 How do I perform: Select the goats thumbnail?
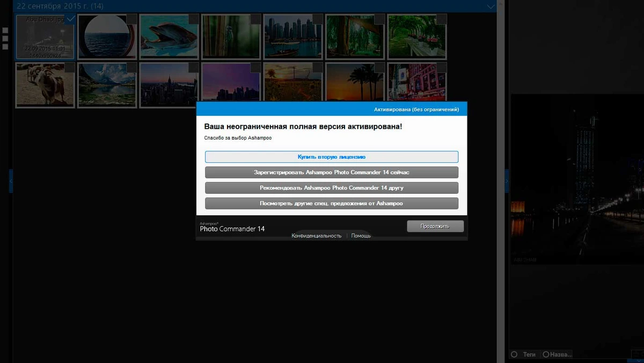45,85
